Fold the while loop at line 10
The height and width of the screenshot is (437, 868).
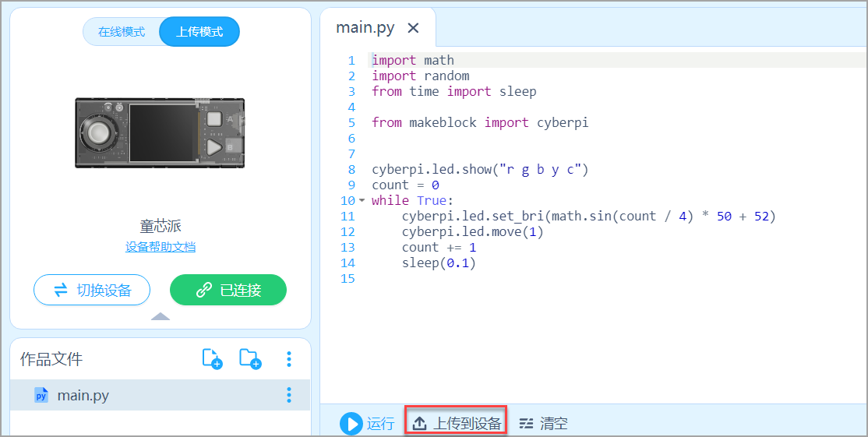[362, 200]
